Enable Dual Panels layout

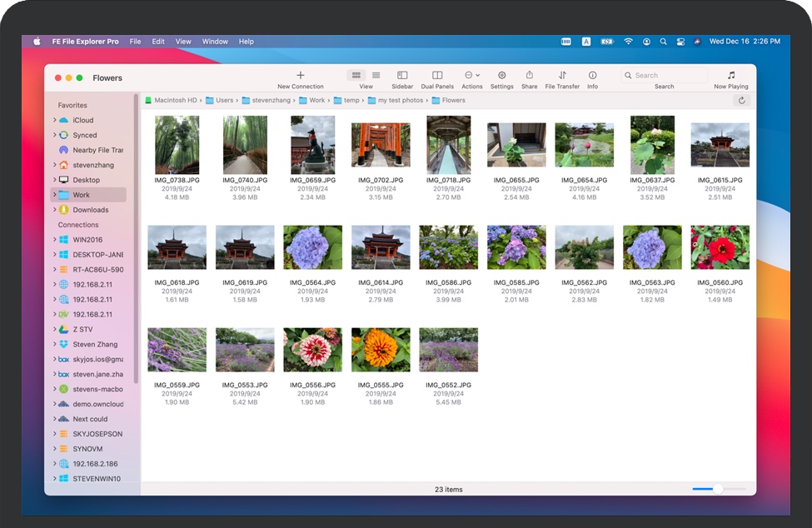pyautogui.click(x=437, y=76)
